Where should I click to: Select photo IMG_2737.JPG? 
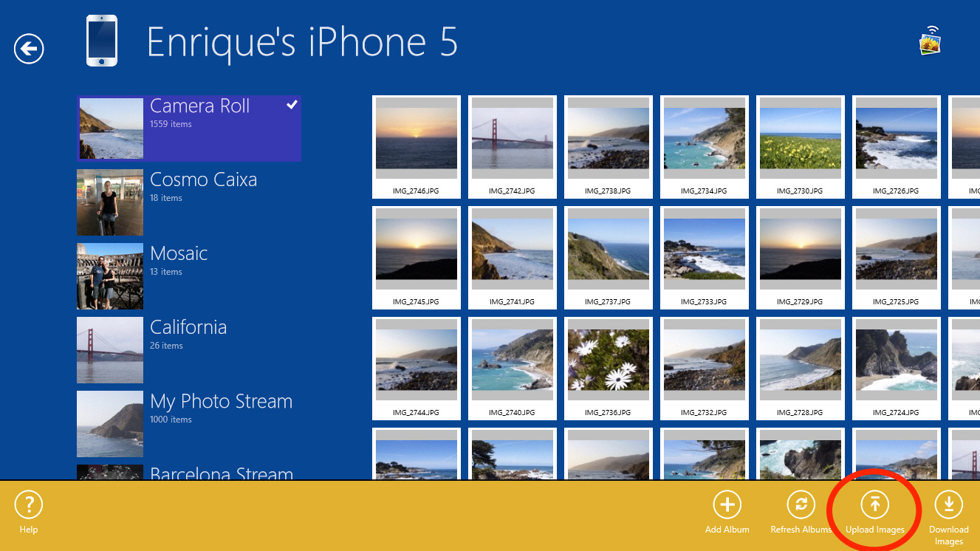(x=609, y=258)
